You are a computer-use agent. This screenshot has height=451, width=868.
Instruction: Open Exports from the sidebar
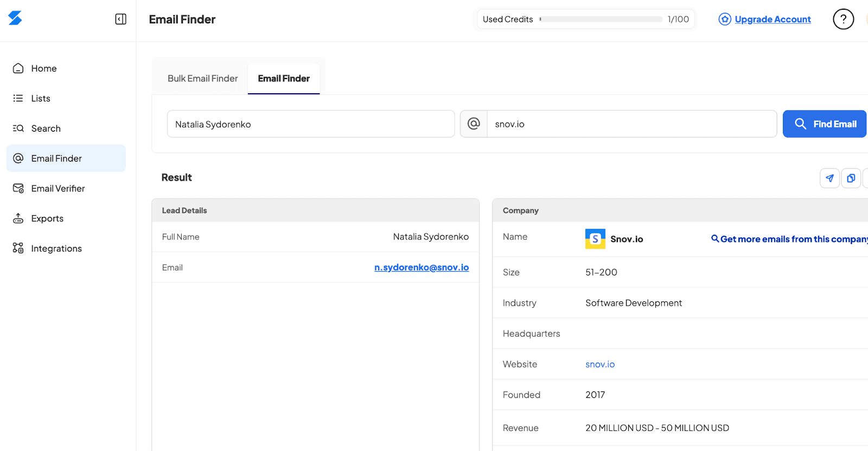click(x=47, y=218)
